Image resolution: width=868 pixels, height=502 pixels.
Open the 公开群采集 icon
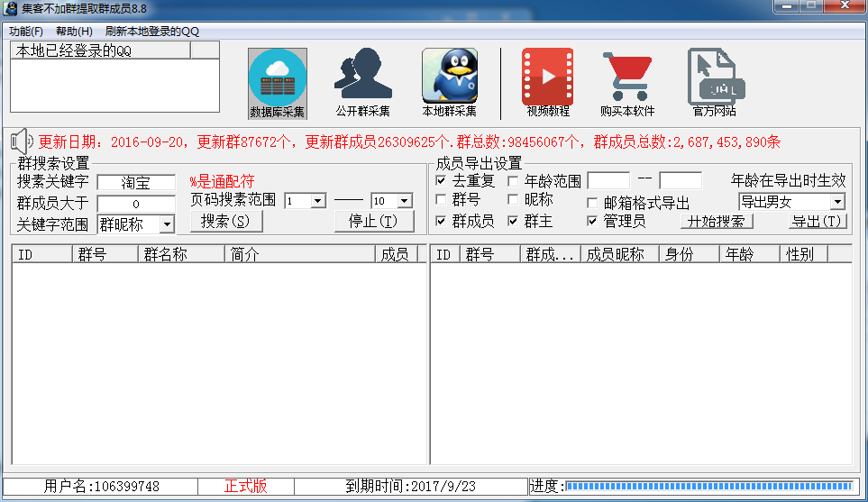[x=362, y=77]
